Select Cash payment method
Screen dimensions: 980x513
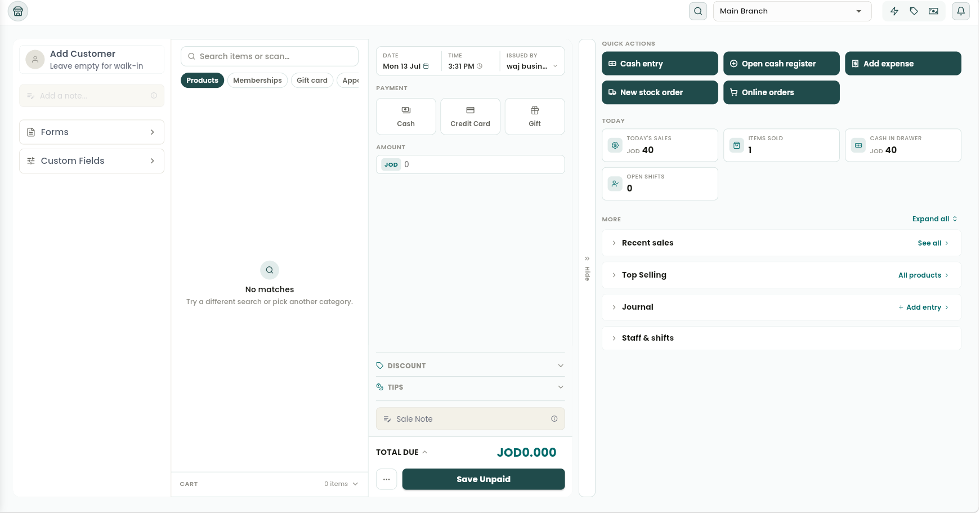[406, 117]
